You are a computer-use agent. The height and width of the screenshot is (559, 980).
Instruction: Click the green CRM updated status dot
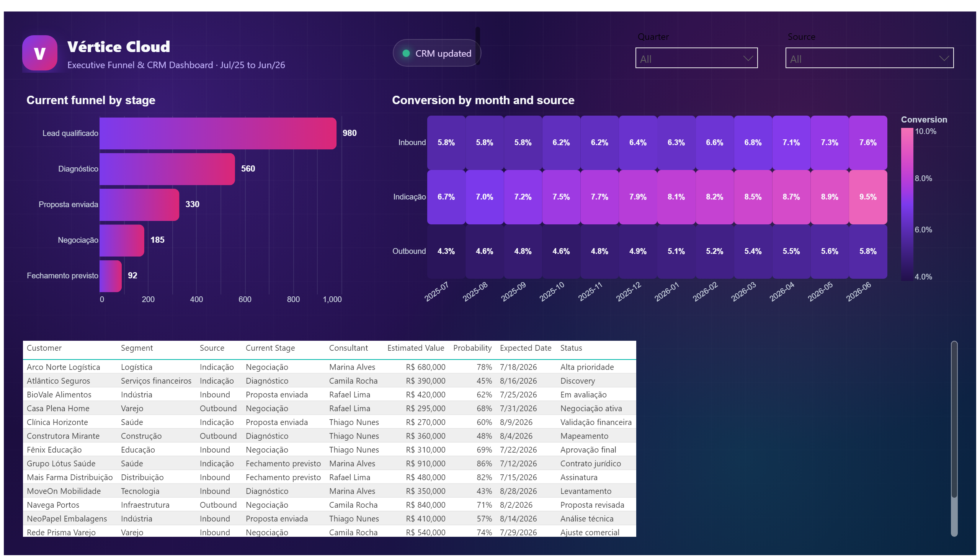click(406, 53)
